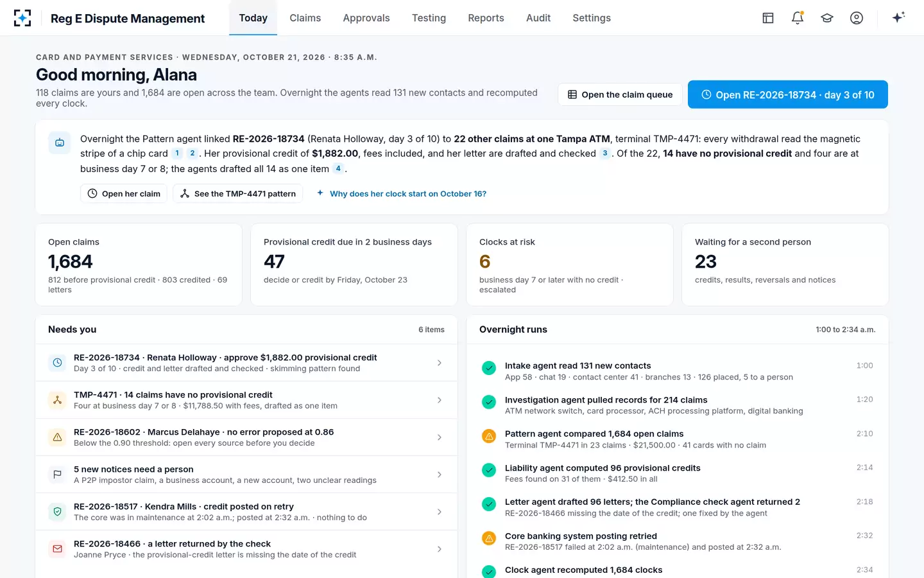Open the Waiting for a second person card

coord(785,265)
